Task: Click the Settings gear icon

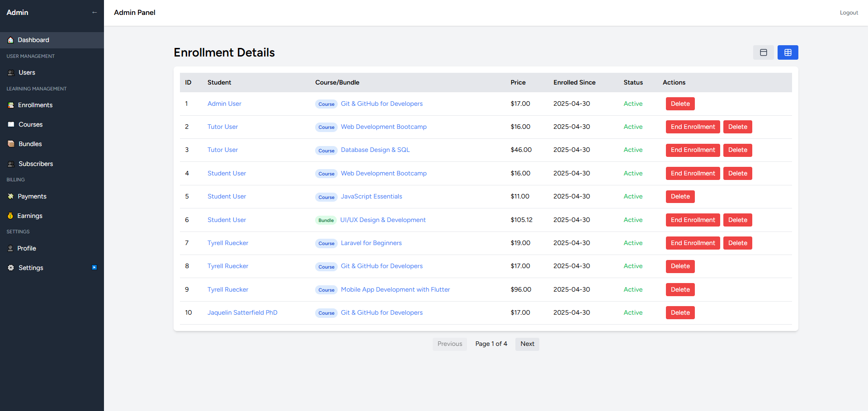Action: pyautogui.click(x=11, y=268)
